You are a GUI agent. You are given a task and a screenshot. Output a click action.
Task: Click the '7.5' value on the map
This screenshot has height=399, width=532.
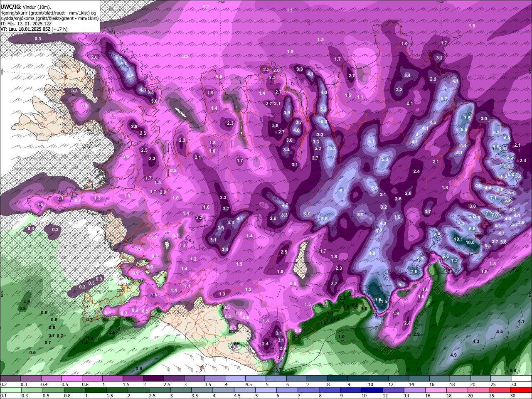click(x=467, y=118)
